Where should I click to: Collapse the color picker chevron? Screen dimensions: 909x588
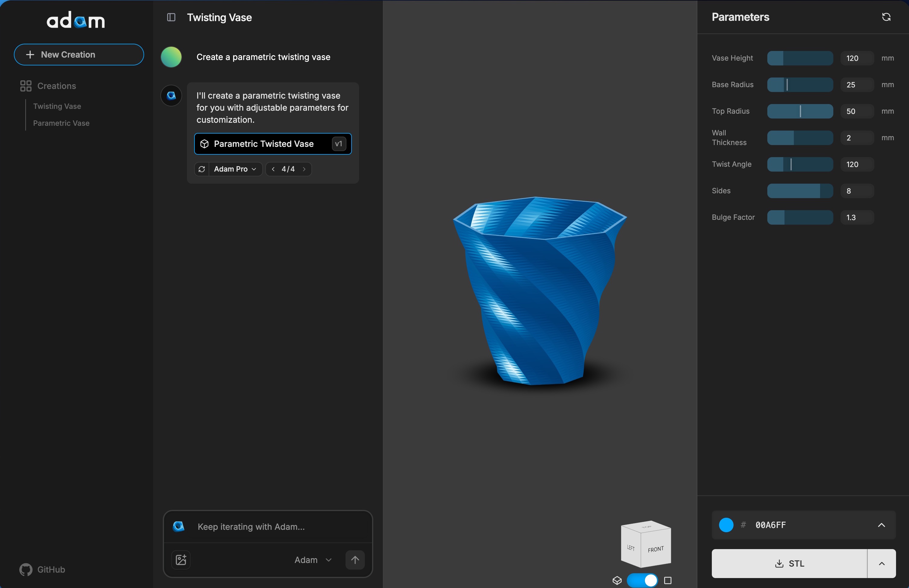(881, 525)
